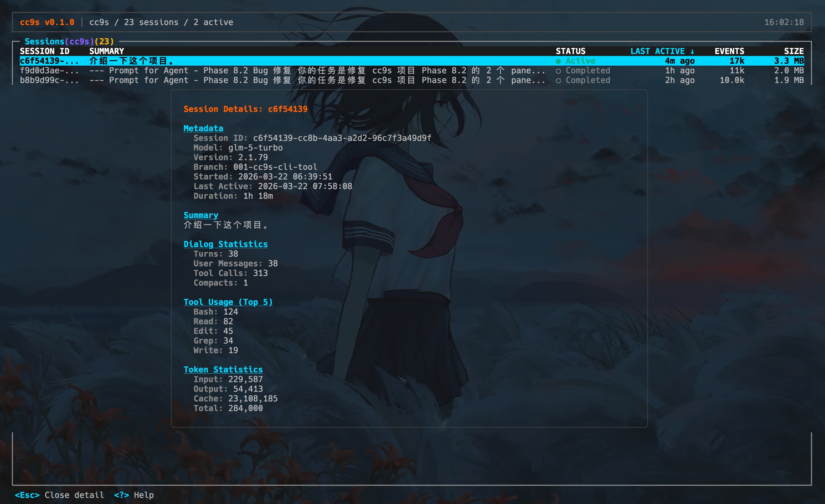
Task: Sort by the SIZE column header
Action: pos(794,51)
